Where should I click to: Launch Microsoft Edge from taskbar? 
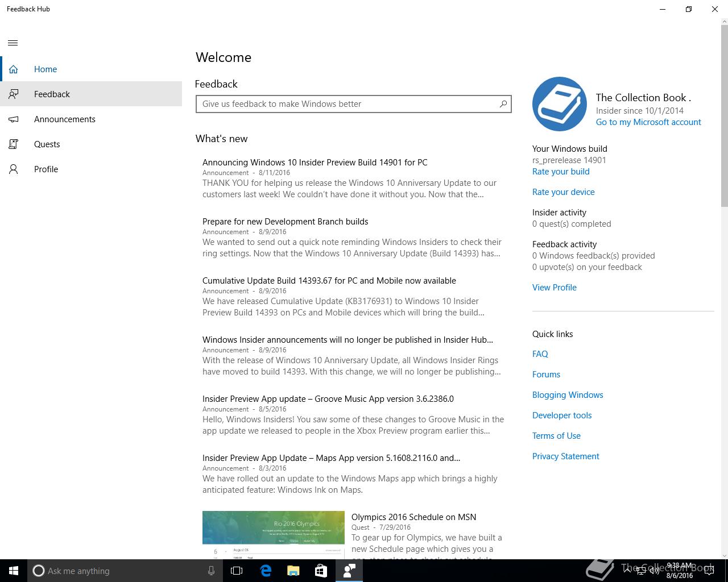click(266, 571)
